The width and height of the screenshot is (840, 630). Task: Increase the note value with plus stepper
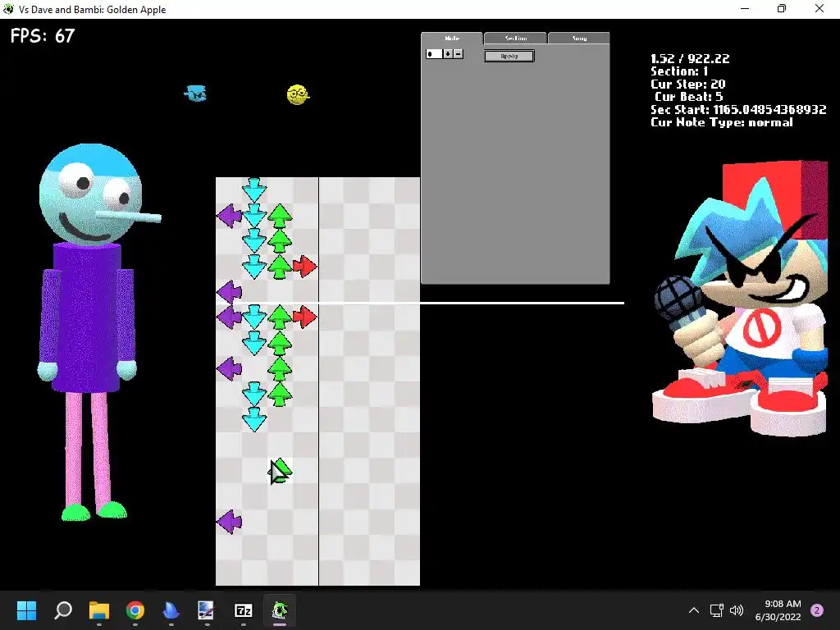click(x=448, y=53)
